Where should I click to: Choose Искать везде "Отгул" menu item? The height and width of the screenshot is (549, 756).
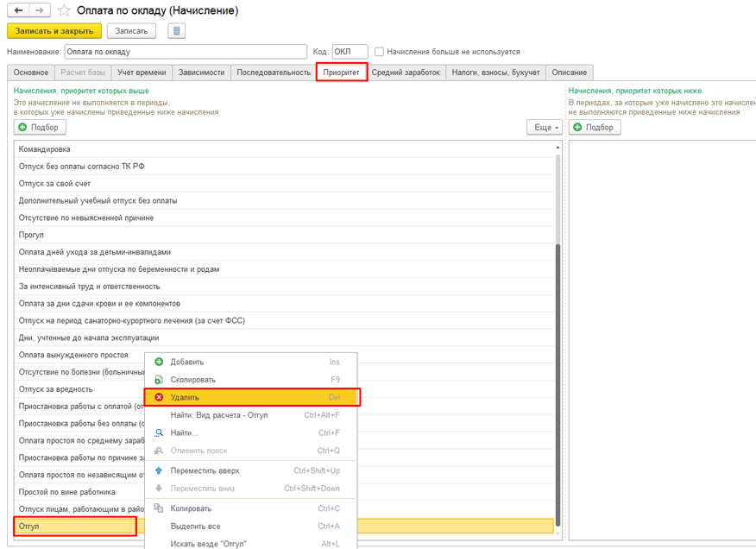(251, 544)
